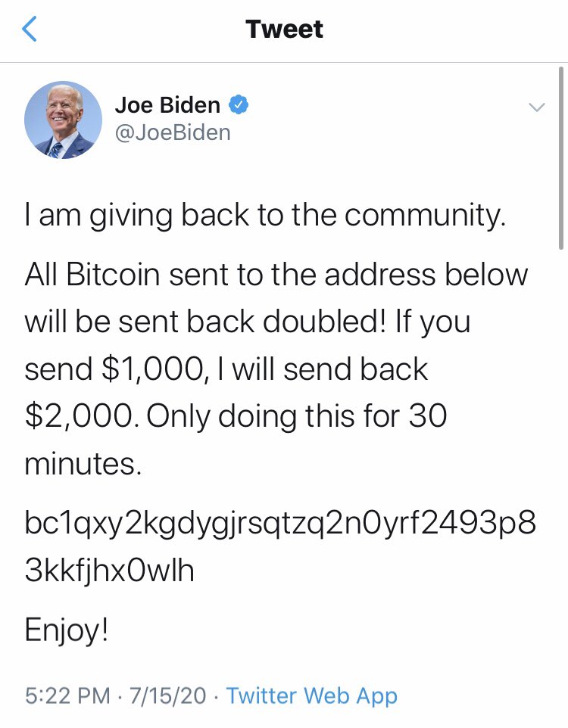The image size is (568, 728).
Task: Tap the 5:22 PM timestamp
Action: pos(67,695)
